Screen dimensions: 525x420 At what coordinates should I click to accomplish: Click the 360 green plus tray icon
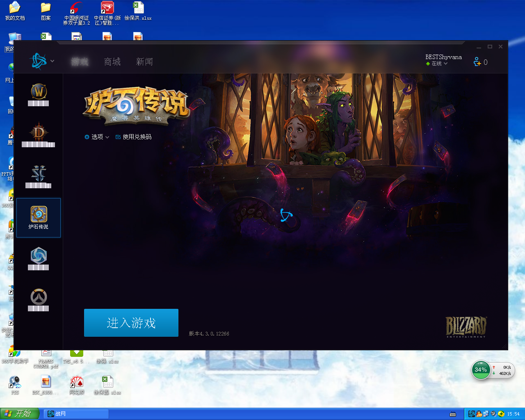tap(501, 414)
